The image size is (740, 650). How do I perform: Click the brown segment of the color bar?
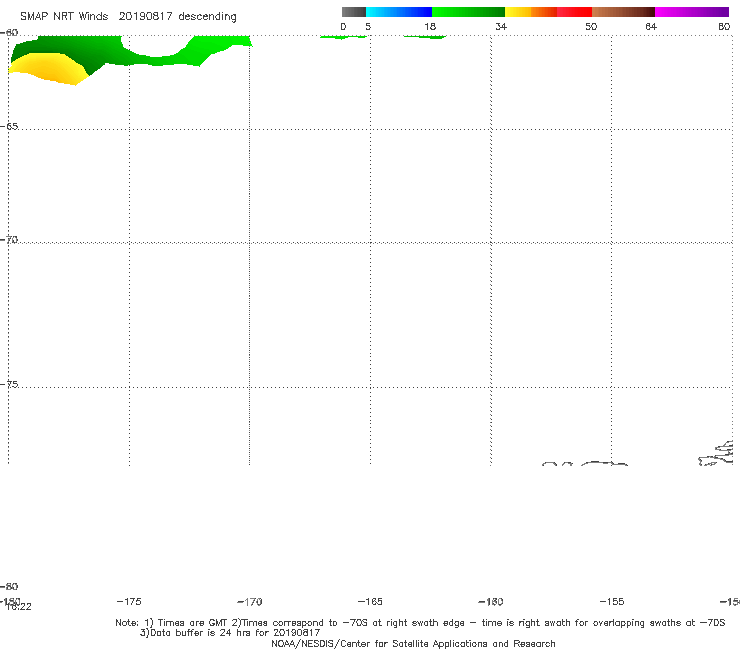click(x=623, y=12)
